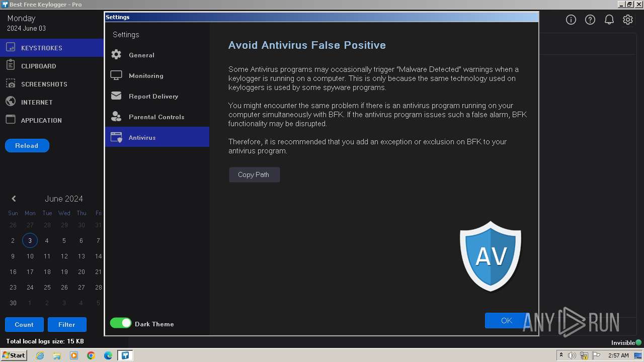Open media player from taskbar
The width and height of the screenshot is (644, 362).
(x=74, y=355)
